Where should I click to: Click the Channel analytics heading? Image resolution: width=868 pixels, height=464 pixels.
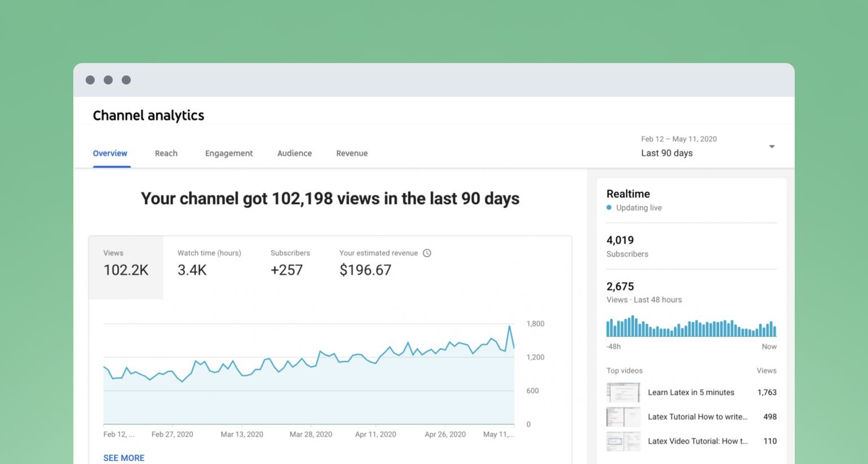pos(148,115)
